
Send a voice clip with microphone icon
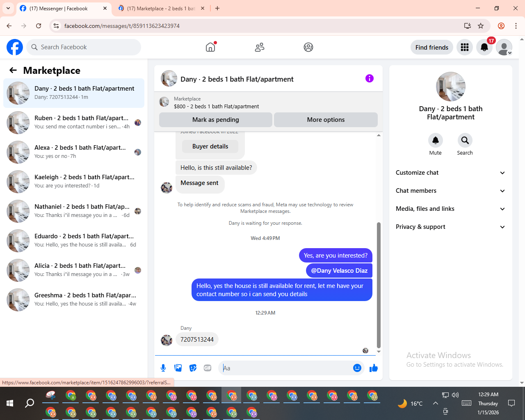[163, 368]
